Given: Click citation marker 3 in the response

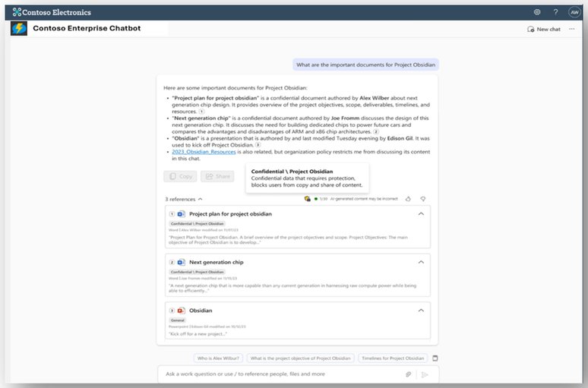Looking at the screenshot, I should point(258,145).
